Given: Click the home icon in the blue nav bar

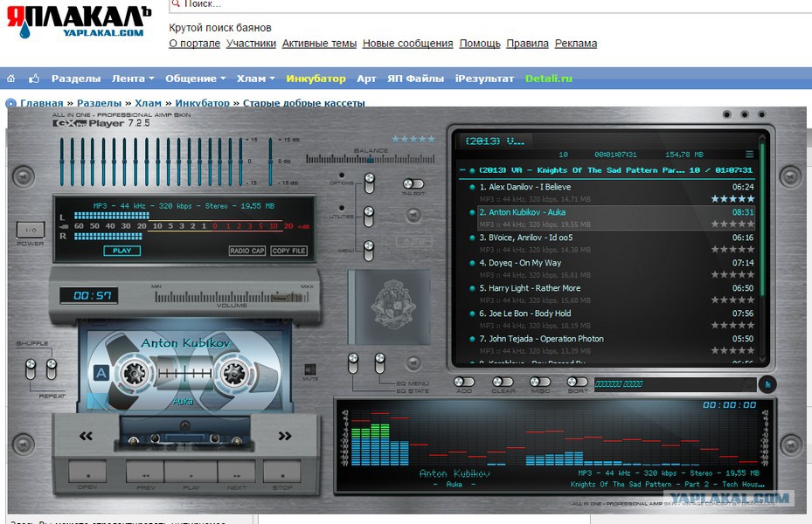Looking at the screenshot, I should (10, 79).
